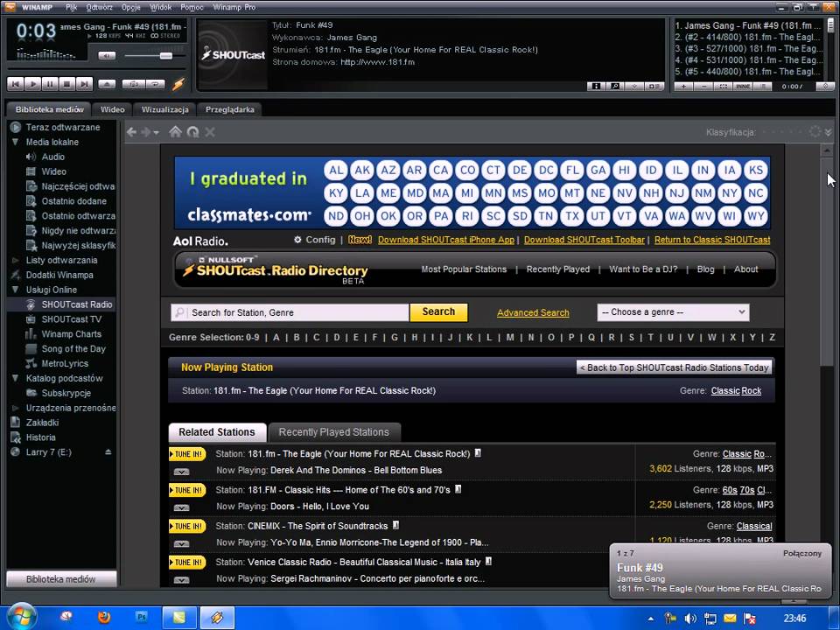Screen dimensions: 840x630
Task: Toggle repeat mode in the player
Action: pos(155,84)
